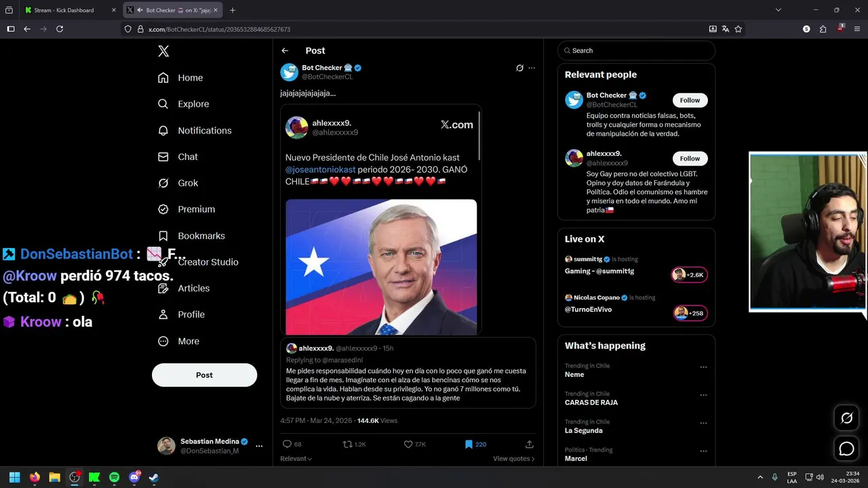Open Home from the sidebar
Viewport: 868px width, 488px height.
pyautogui.click(x=180, y=78)
